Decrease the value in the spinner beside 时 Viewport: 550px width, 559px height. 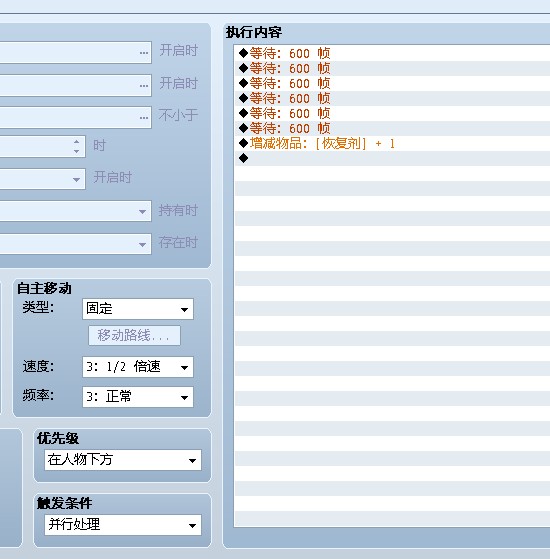click(76, 151)
